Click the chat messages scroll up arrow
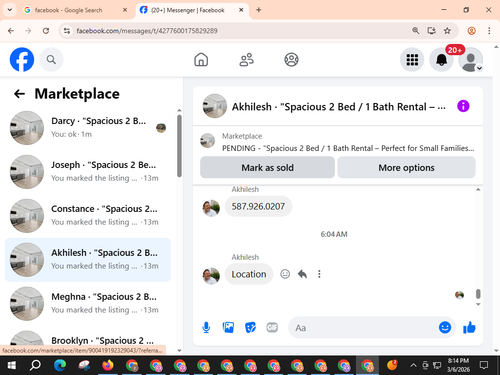The height and width of the screenshot is (375, 500). click(478, 189)
